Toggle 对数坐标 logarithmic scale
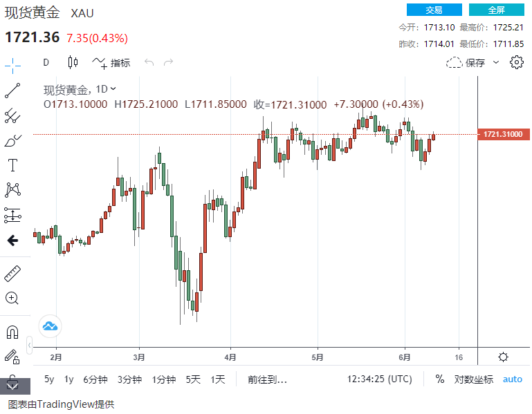This screenshot has height=414, width=532. pos(474,379)
